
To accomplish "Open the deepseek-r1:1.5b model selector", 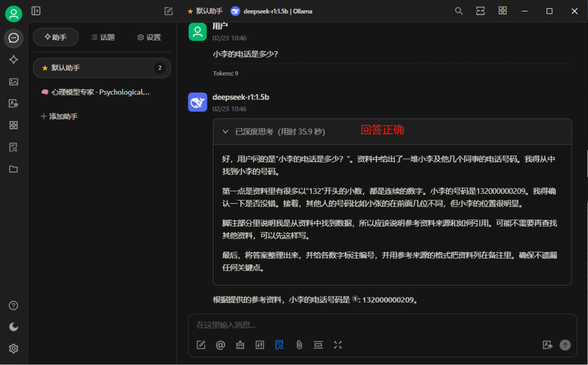I will pos(271,11).
